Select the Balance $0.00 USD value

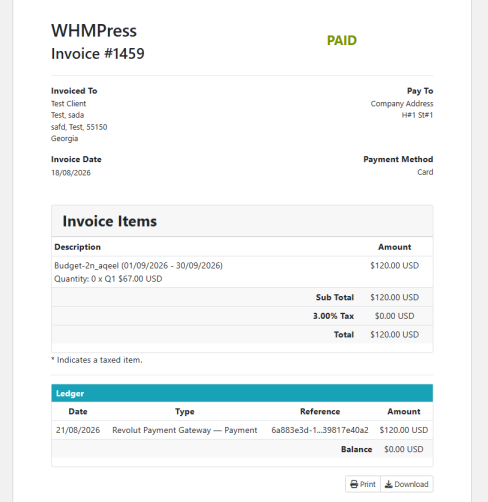click(x=404, y=449)
